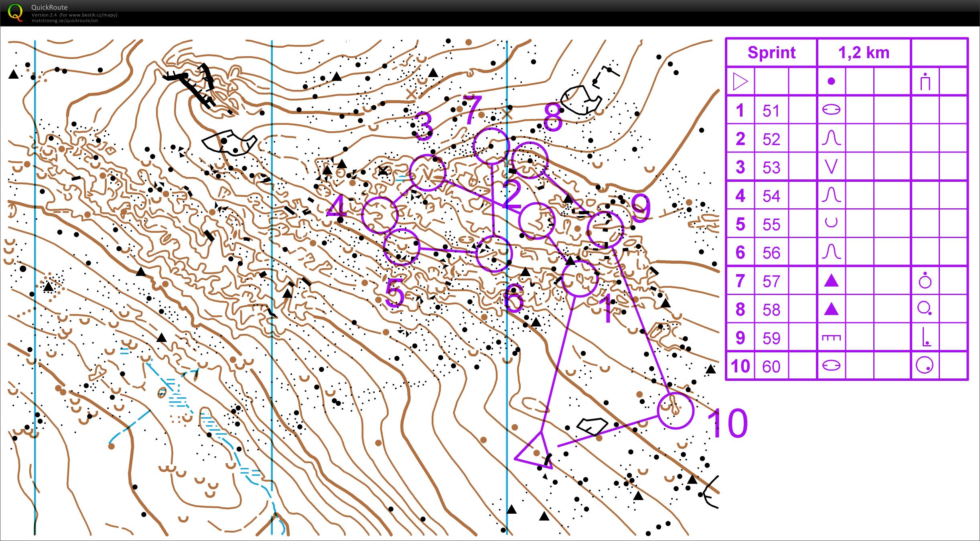This screenshot has height=541, width=980.
Task: Click control circle number 8
Action: [x=530, y=160]
